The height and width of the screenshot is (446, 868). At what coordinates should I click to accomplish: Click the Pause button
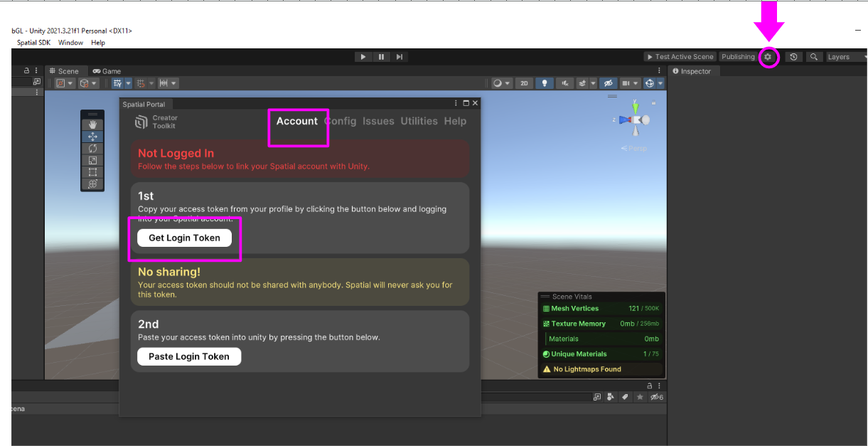pos(382,57)
